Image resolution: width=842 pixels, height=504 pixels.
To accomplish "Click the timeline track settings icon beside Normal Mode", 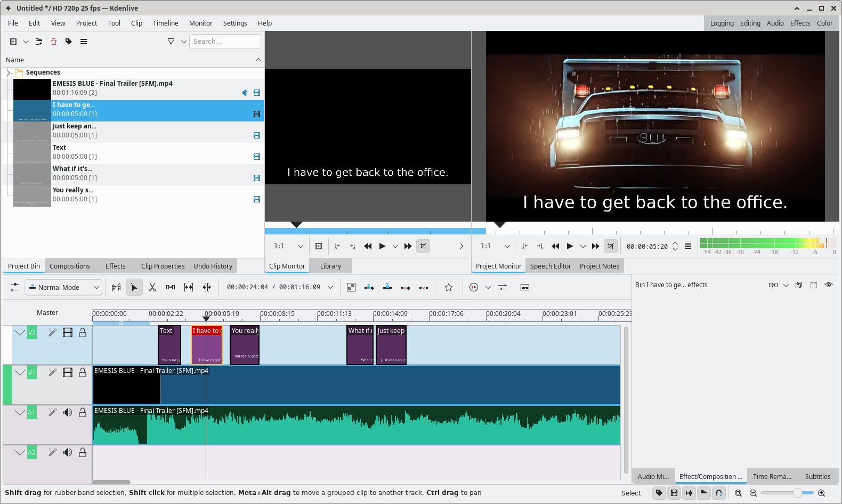I will (x=15, y=287).
